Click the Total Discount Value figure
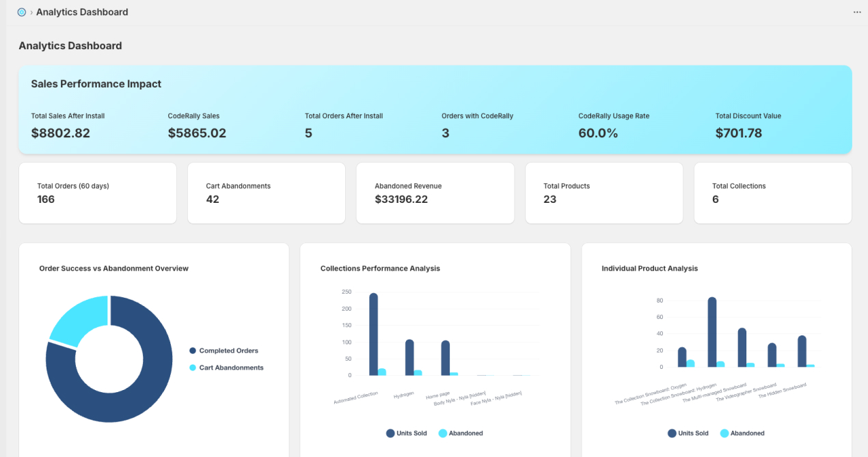 [x=738, y=133]
